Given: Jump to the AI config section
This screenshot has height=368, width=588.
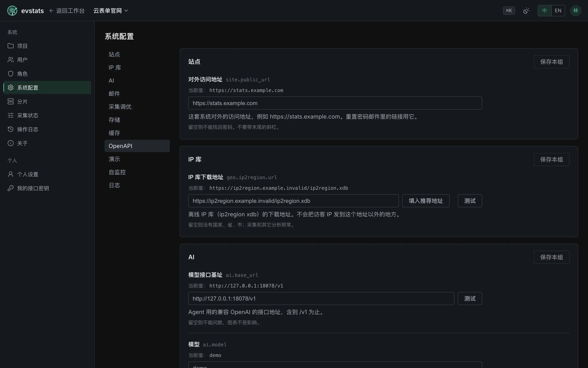Looking at the screenshot, I should (x=137, y=81).
